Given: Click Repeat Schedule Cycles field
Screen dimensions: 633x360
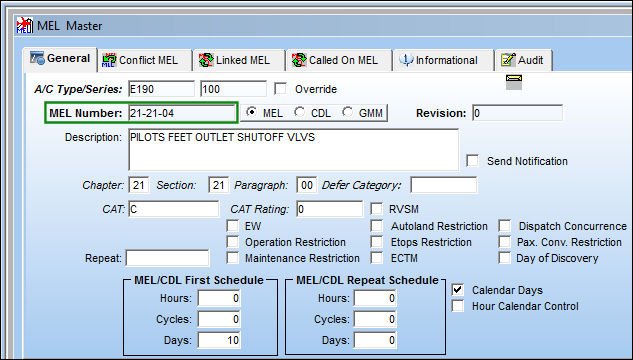Looking at the screenshot, I should click(x=375, y=319).
